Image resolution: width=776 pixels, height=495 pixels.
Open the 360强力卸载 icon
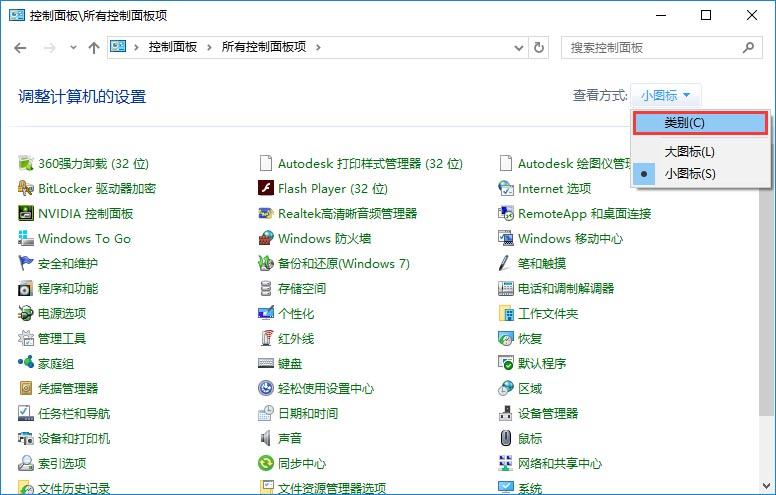pyautogui.click(x=25, y=163)
